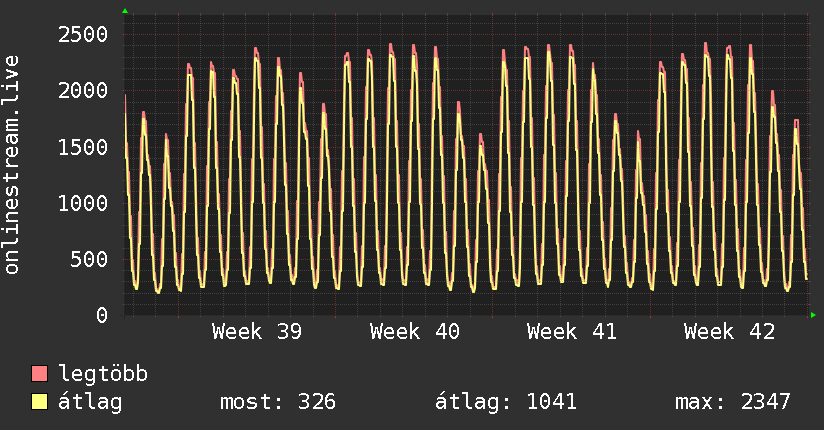Click the Week 40 axis label

(415, 332)
